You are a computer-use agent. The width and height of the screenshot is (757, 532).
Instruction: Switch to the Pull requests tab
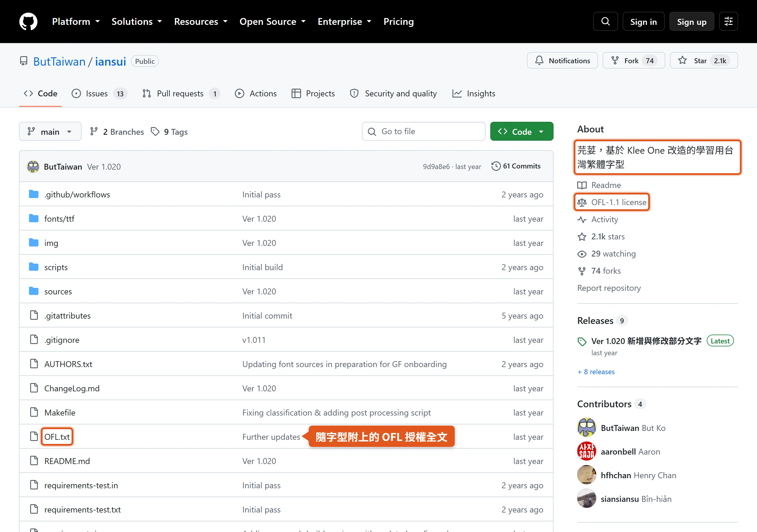point(181,94)
